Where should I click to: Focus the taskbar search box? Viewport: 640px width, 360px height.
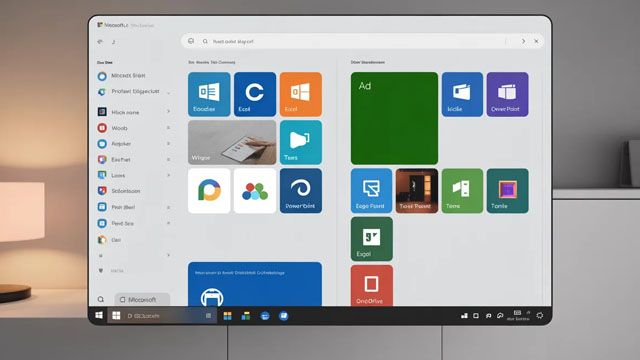pyautogui.click(x=162, y=316)
